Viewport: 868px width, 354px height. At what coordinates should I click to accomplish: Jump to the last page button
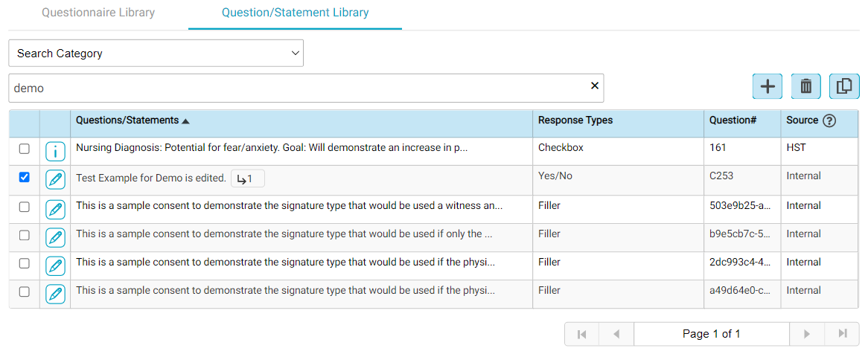pos(842,334)
